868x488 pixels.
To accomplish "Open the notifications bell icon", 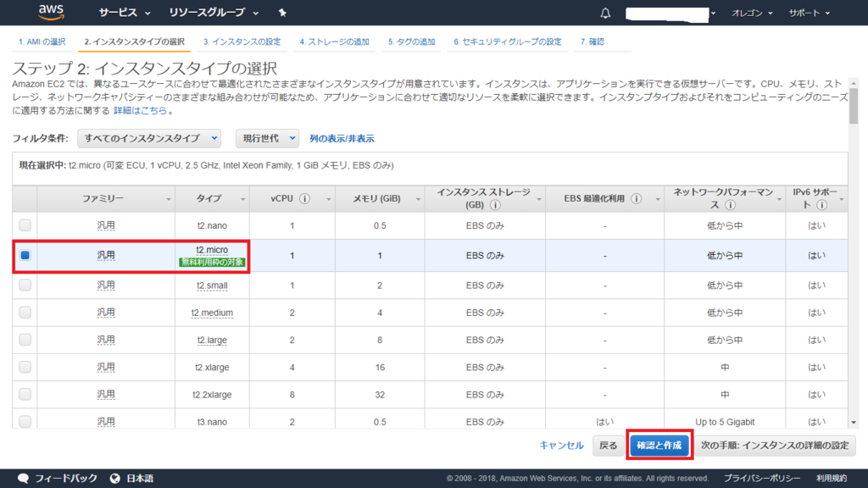I will [x=605, y=13].
